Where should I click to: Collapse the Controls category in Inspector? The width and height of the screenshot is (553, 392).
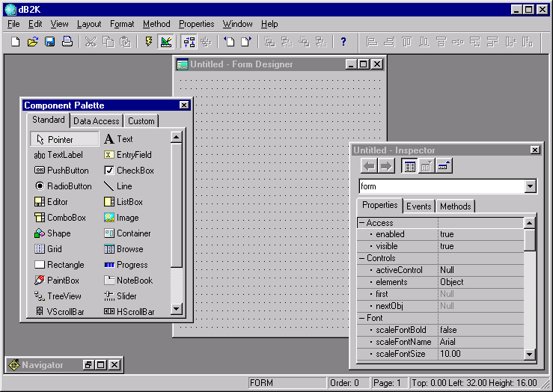(362, 258)
